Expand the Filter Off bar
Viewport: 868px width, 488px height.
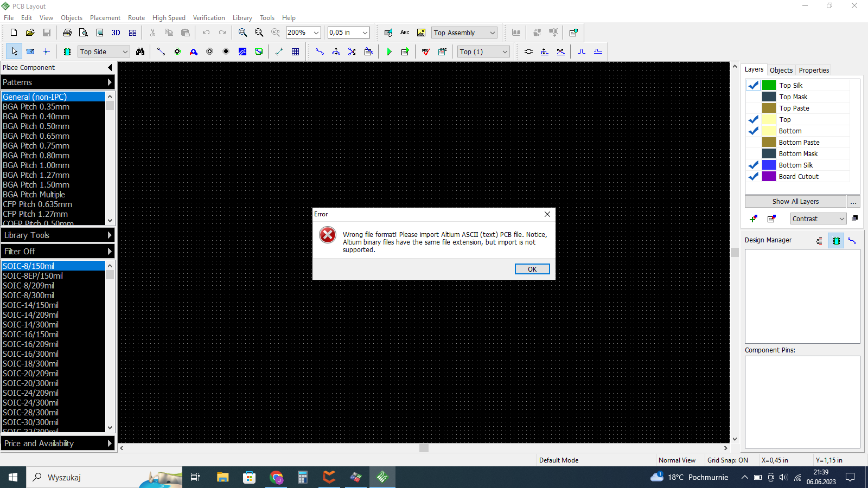(x=58, y=252)
